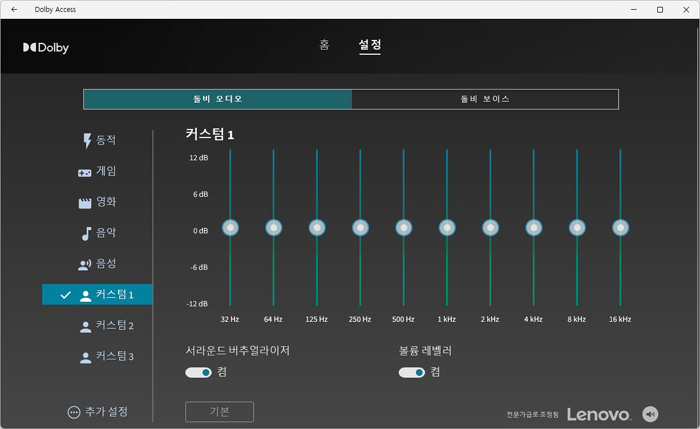Switch to 돌비 오디오 tab
Image resolution: width=700 pixels, height=429 pixels.
tap(217, 99)
